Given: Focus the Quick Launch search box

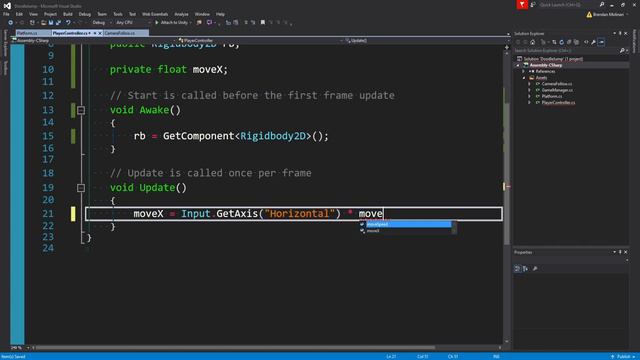Looking at the screenshot, I should click(568, 5).
